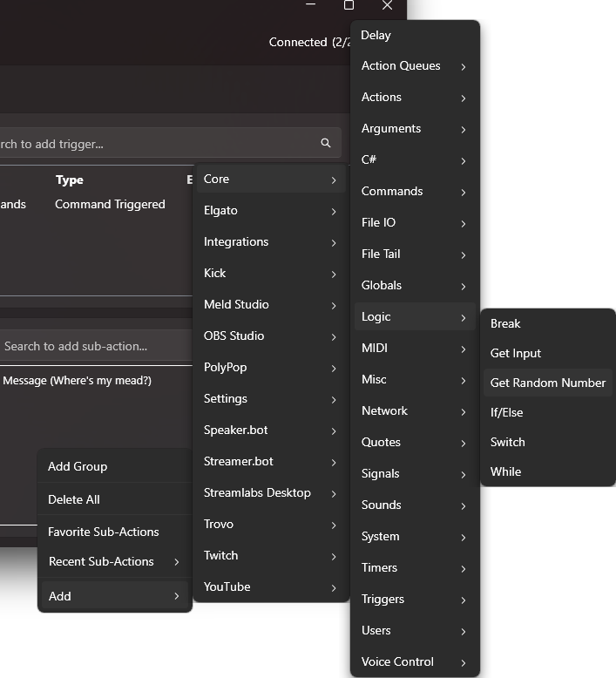This screenshot has height=678, width=616.
Task: Select the Command Triggered row cell
Action: tap(110, 204)
